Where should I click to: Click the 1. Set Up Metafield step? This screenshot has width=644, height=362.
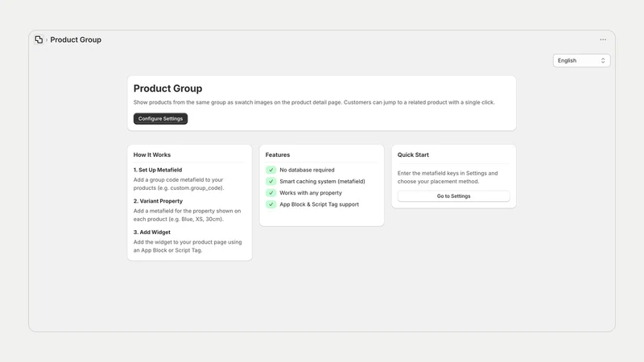coord(158,170)
